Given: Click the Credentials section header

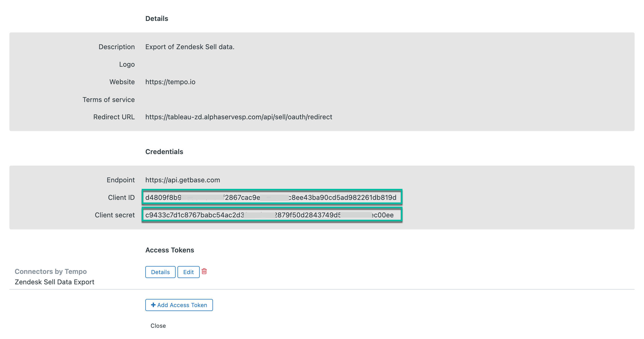Looking at the screenshot, I should coord(164,151).
